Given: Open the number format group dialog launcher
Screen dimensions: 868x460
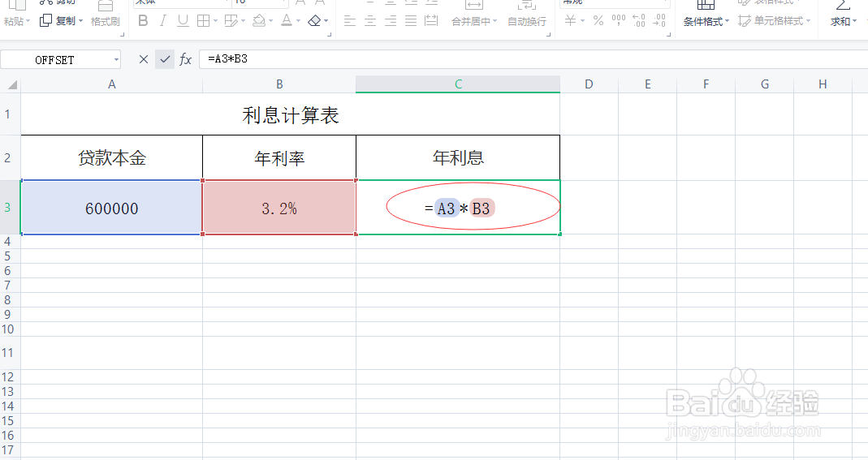Looking at the screenshot, I should pos(669,34).
